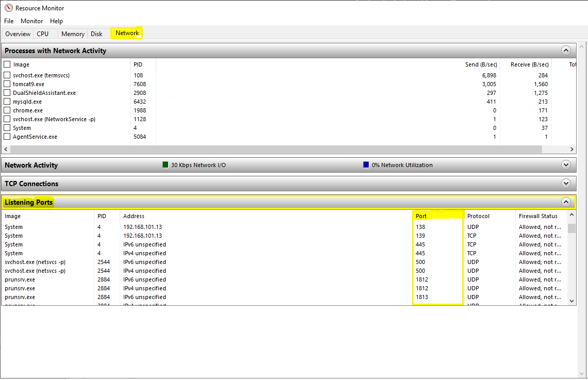Open the Monitor menu
Viewport: 588px width, 380px height.
coord(31,21)
